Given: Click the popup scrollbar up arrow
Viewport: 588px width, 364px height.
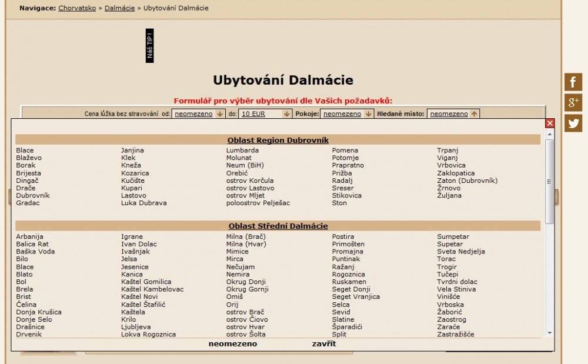Looking at the screenshot, I should pos(550,134).
